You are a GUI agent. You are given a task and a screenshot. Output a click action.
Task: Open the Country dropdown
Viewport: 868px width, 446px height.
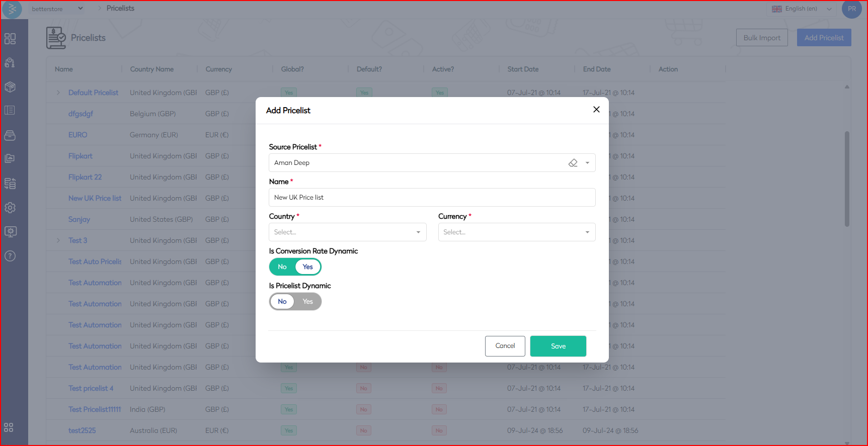click(347, 232)
